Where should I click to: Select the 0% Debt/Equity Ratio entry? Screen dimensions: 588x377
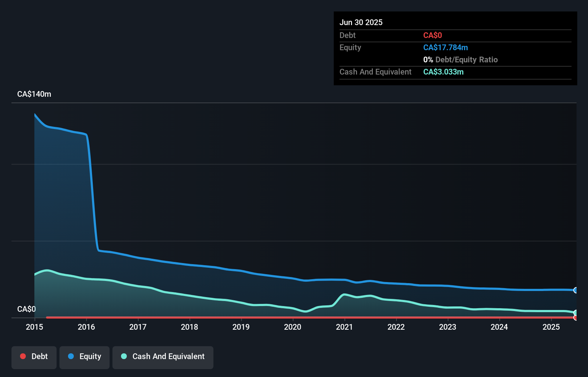click(461, 59)
